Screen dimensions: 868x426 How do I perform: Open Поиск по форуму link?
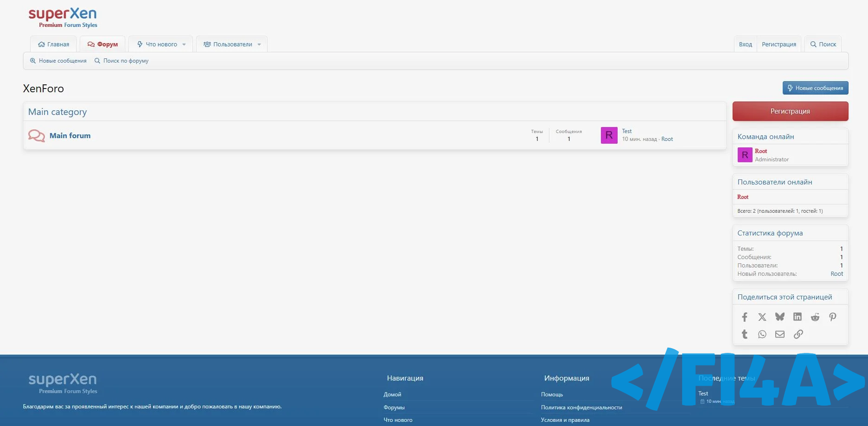pos(121,61)
